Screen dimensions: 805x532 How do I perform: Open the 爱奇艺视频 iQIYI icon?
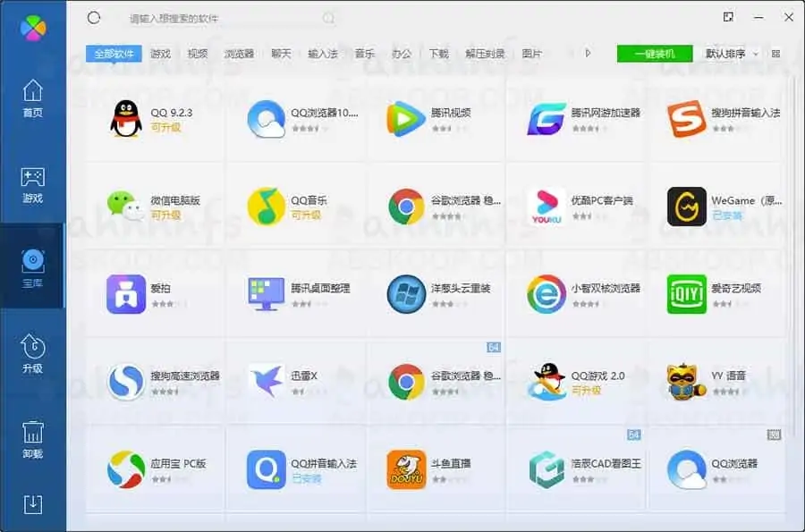(x=685, y=293)
